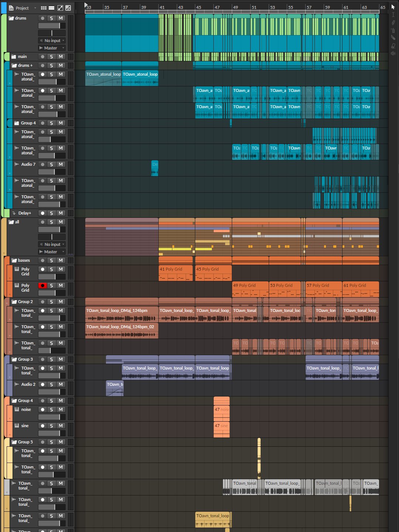Adjust the all track volume slider
Image resolution: width=399 pixels, height=532 pixels.
tap(52, 229)
